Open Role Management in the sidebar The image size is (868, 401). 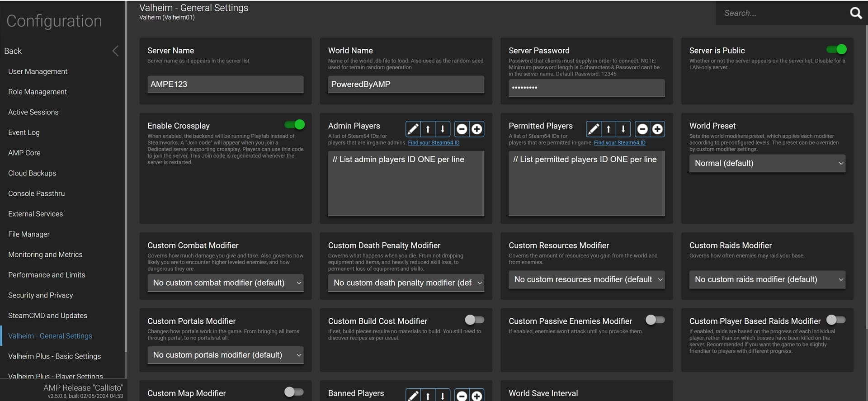click(x=38, y=92)
